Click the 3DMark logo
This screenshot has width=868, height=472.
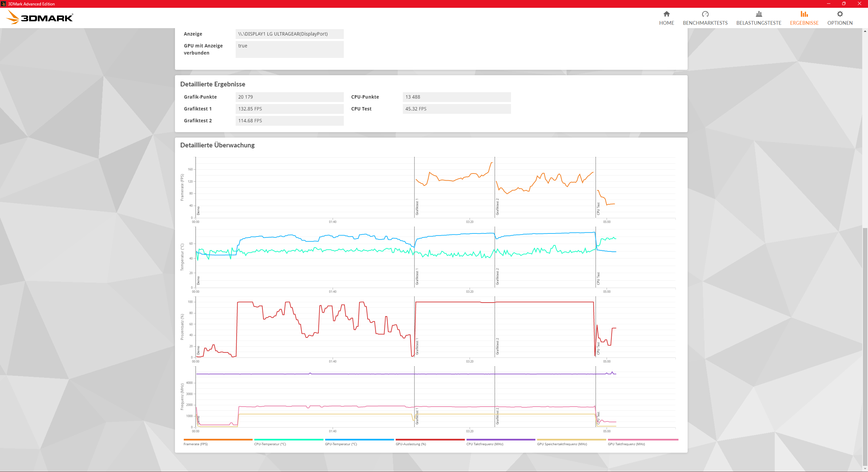point(40,17)
